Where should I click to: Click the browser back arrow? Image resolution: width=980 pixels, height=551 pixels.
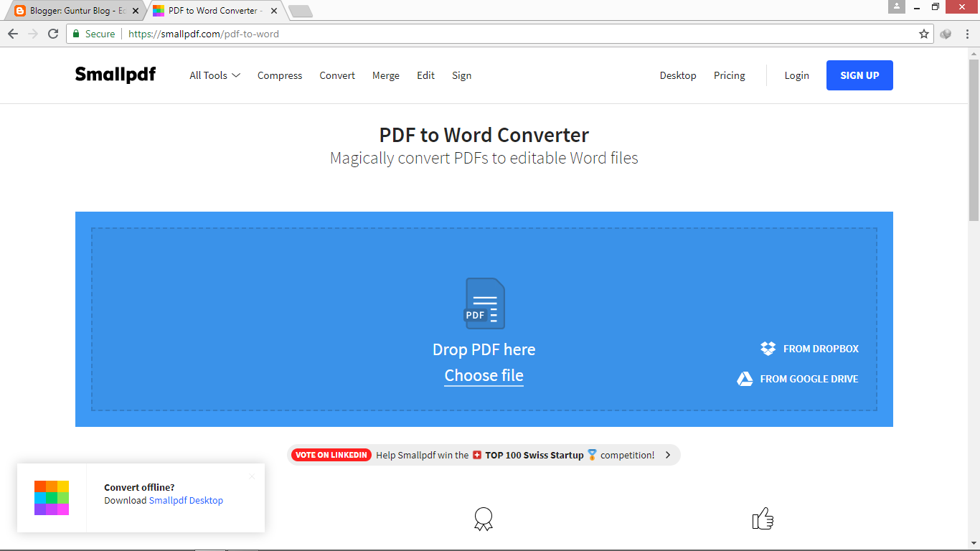[13, 34]
